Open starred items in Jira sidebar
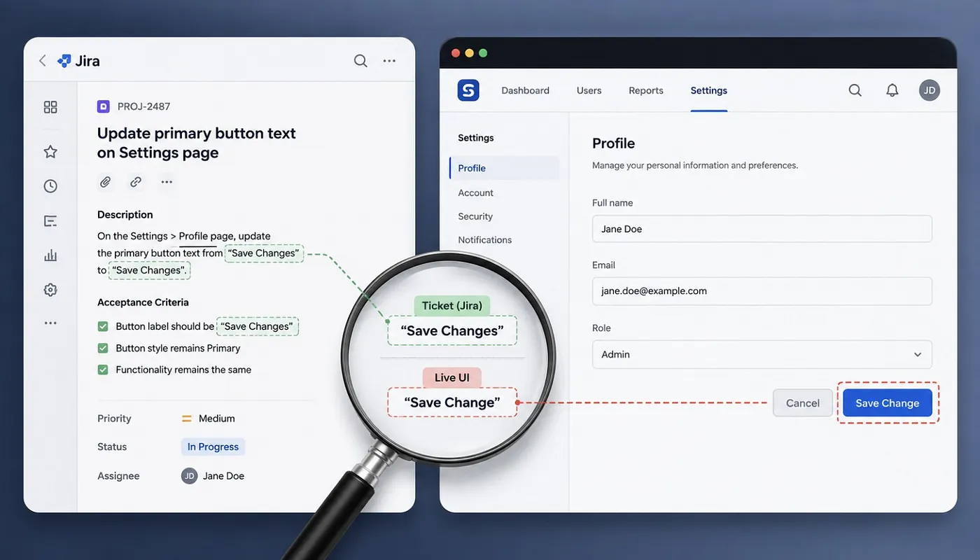 coord(50,152)
